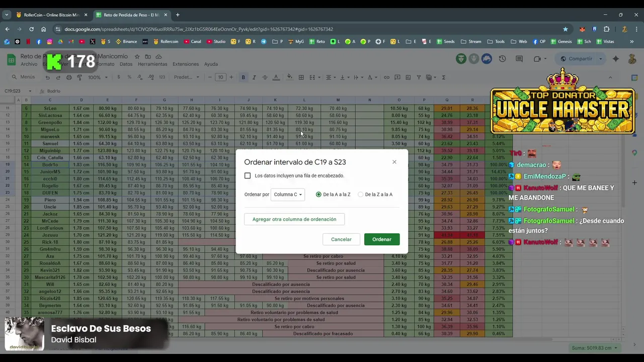This screenshot has width=644, height=362.
Task: Open the text color picker
Action: click(276, 77)
